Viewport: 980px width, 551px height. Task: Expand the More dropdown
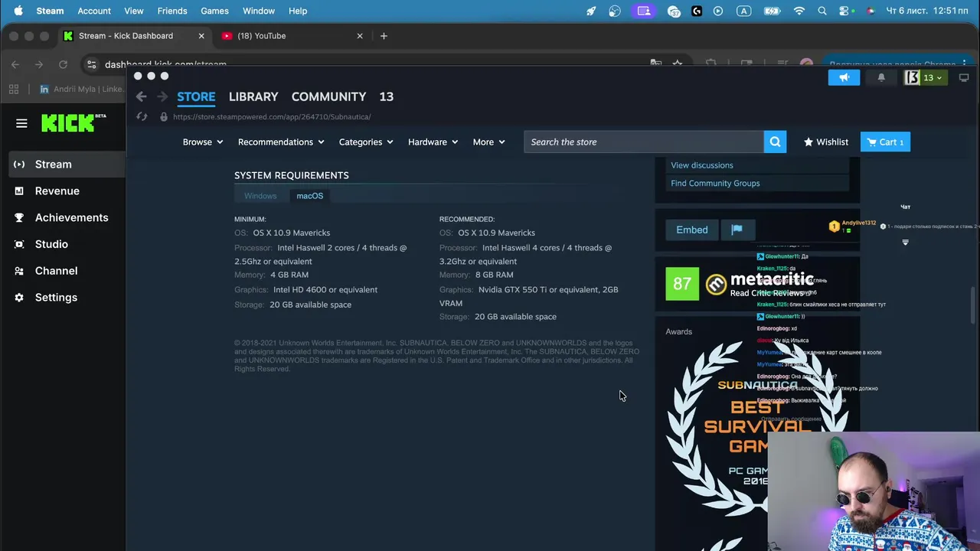(x=489, y=142)
